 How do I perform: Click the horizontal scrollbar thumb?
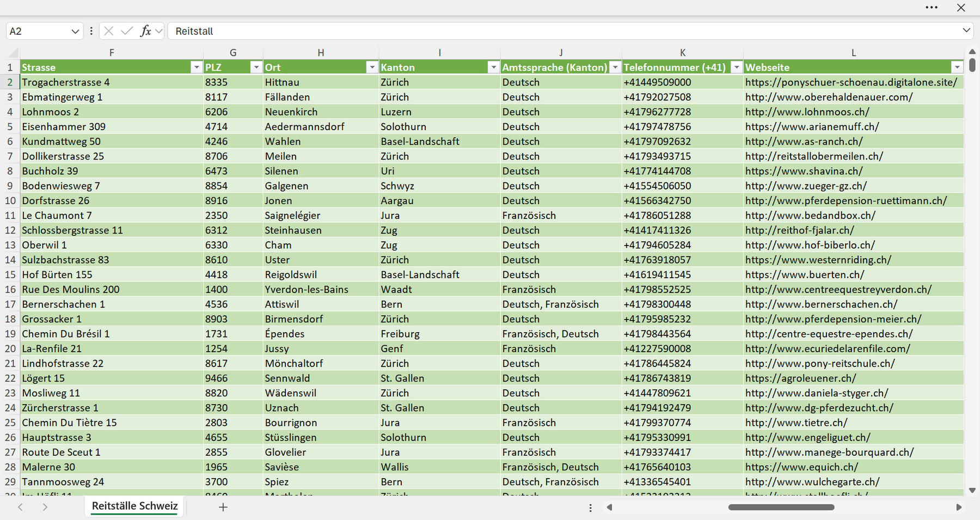781,507
